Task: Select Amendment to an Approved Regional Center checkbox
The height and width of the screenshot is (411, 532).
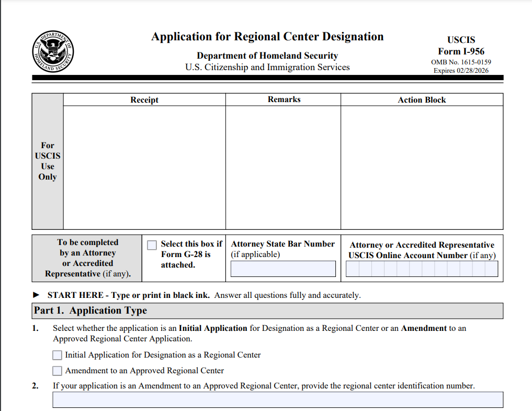Action: pyautogui.click(x=57, y=371)
